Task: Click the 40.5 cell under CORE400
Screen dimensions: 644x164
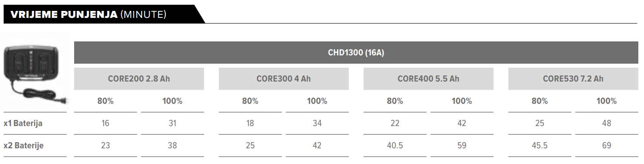Action: click(395, 146)
